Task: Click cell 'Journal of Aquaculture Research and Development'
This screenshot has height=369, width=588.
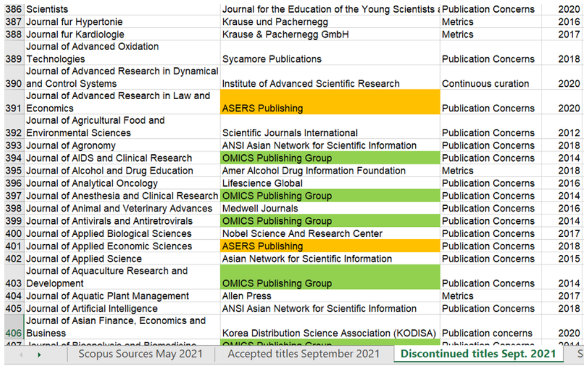Action: pyautogui.click(x=122, y=277)
